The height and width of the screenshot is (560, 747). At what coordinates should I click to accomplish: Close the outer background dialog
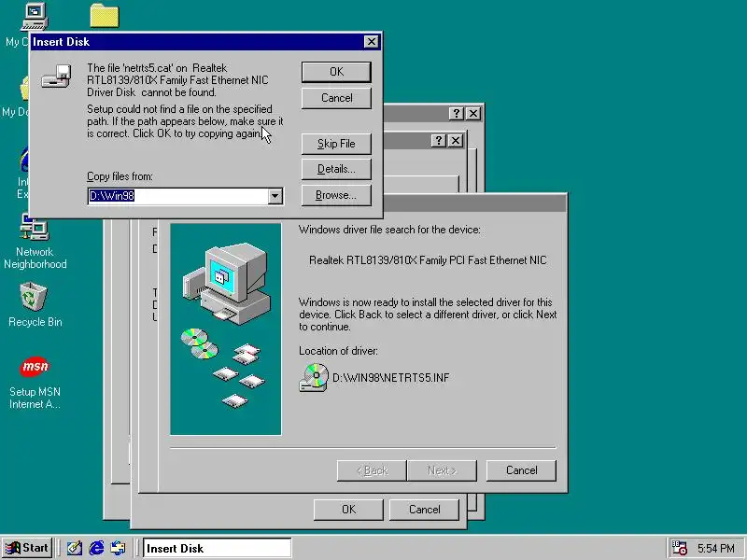pyautogui.click(x=472, y=113)
